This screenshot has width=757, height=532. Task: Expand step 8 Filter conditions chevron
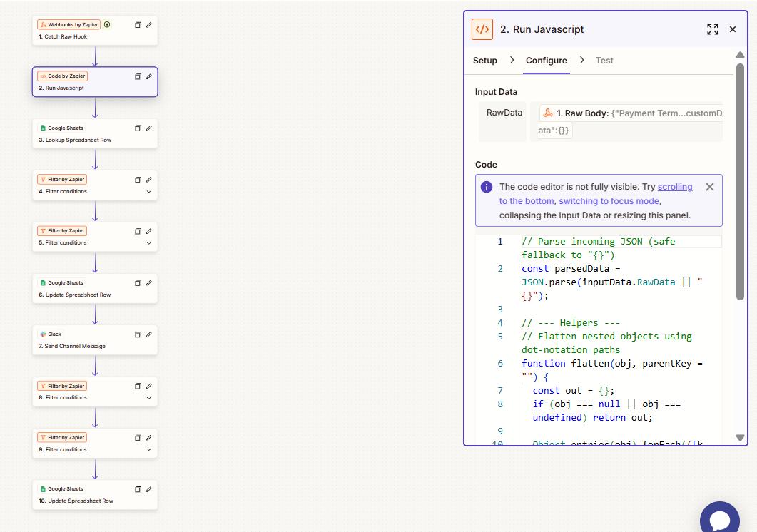point(148,398)
